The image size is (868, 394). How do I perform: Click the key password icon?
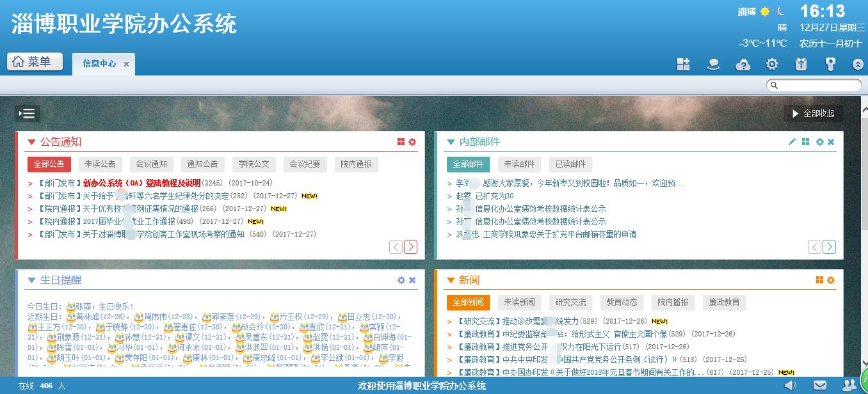(x=830, y=64)
